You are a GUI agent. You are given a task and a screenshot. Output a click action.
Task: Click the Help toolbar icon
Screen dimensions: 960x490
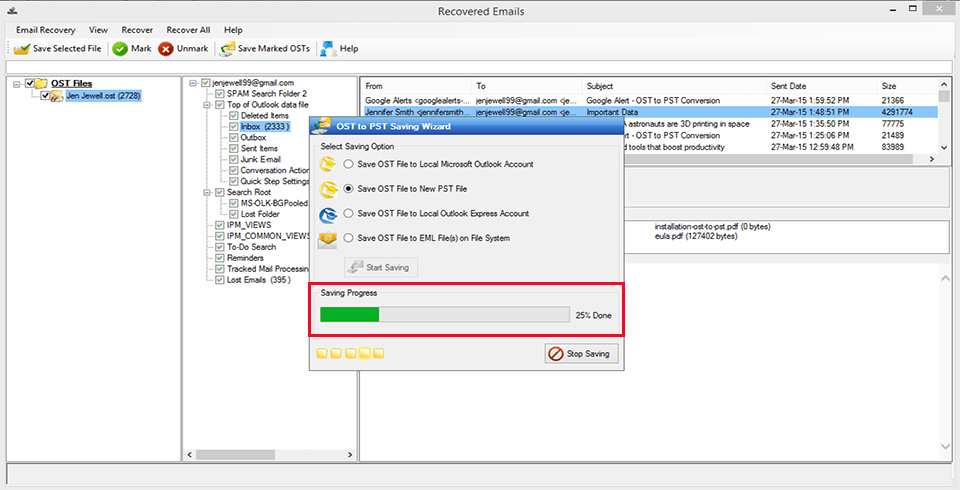point(328,48)
